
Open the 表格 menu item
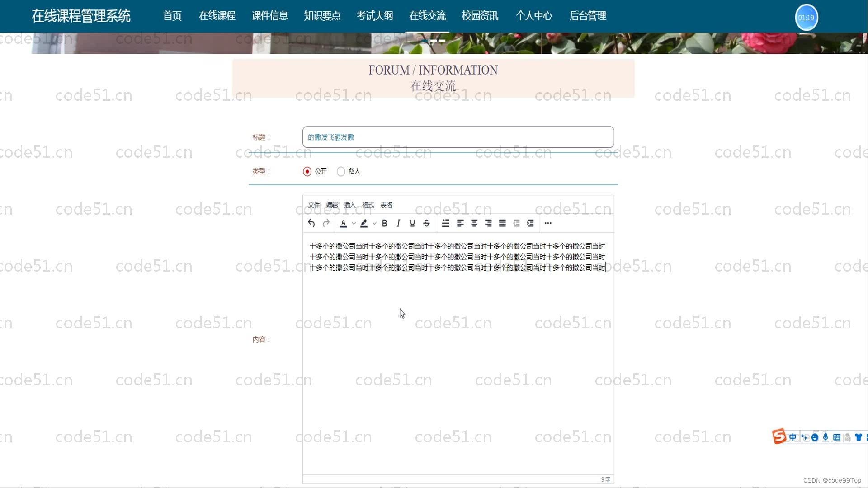(387, 205)
